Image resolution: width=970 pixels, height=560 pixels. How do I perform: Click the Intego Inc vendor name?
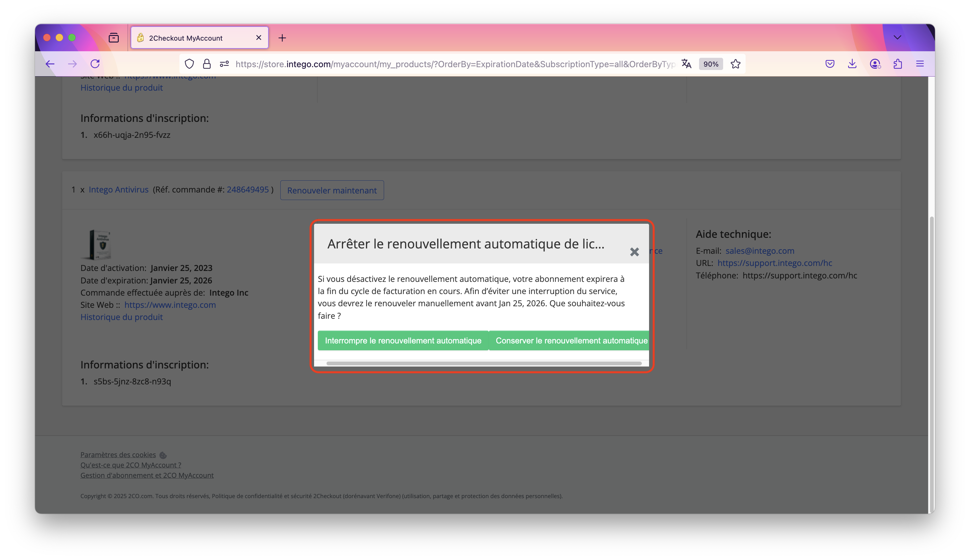click(229, 293)
